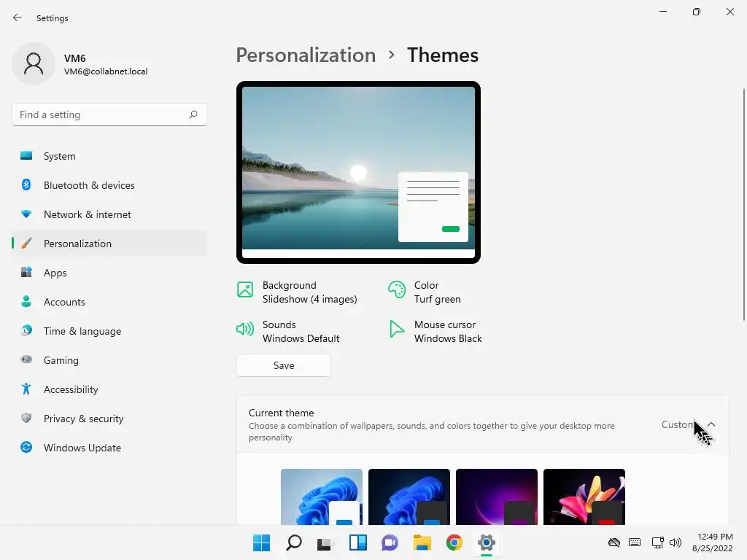Image resolution: width=747 pixels, height=560 pixels.
Task: Open taskbar Search
Action: pyautogui.click(x=294, y=542)
